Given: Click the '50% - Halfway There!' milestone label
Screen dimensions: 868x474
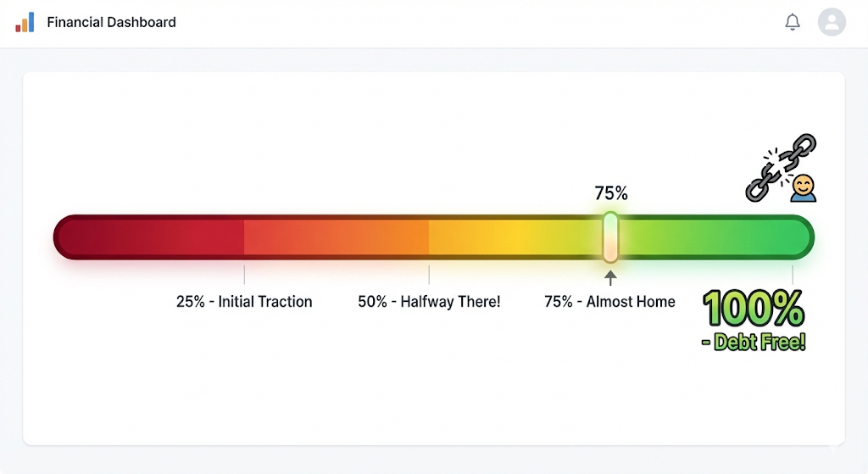Looking at the screenshot, I should pos(429,302).
